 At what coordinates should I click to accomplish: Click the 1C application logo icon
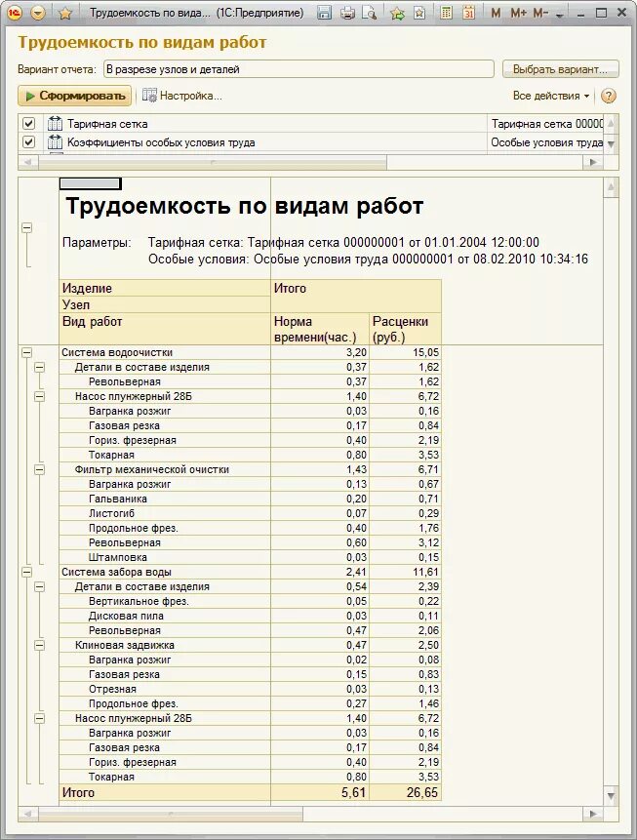point(15,13)
